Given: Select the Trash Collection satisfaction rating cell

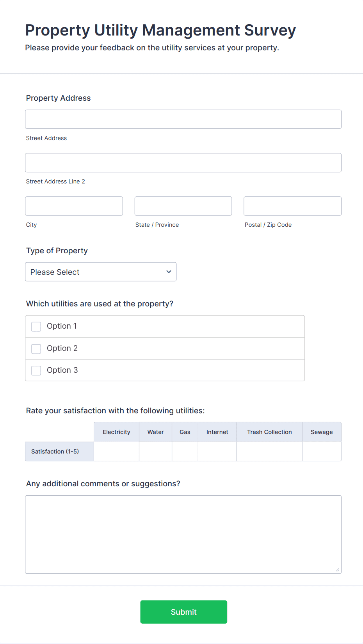Looking at the screenshot, I should [x=269, y=451].
